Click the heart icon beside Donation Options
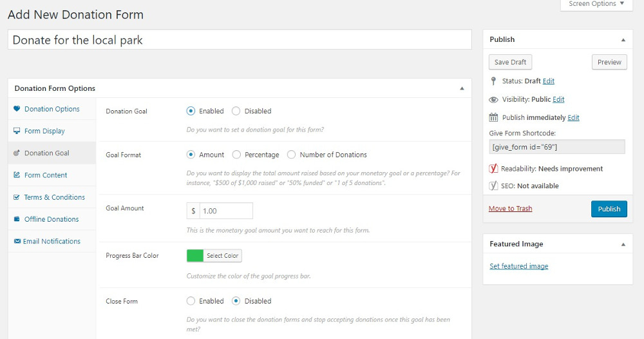Viewport: 644px width, 339px height. (17, 109)
